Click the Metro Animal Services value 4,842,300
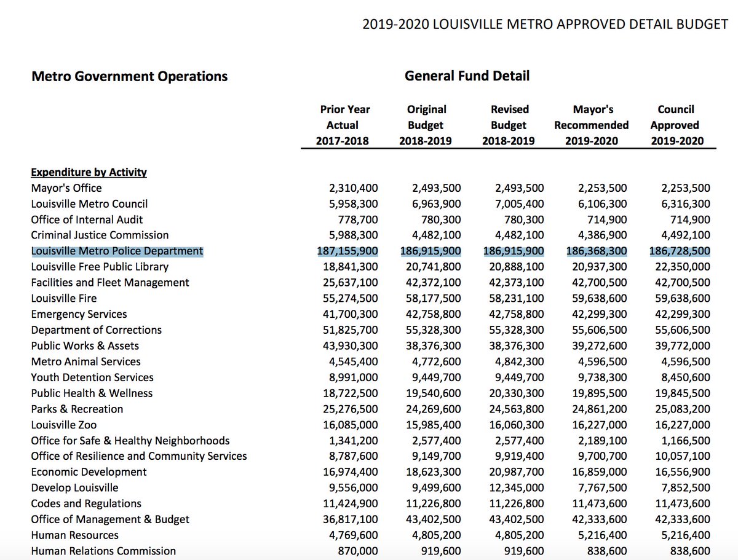Viewport: 738px width, 560px height. click(518, 361)
